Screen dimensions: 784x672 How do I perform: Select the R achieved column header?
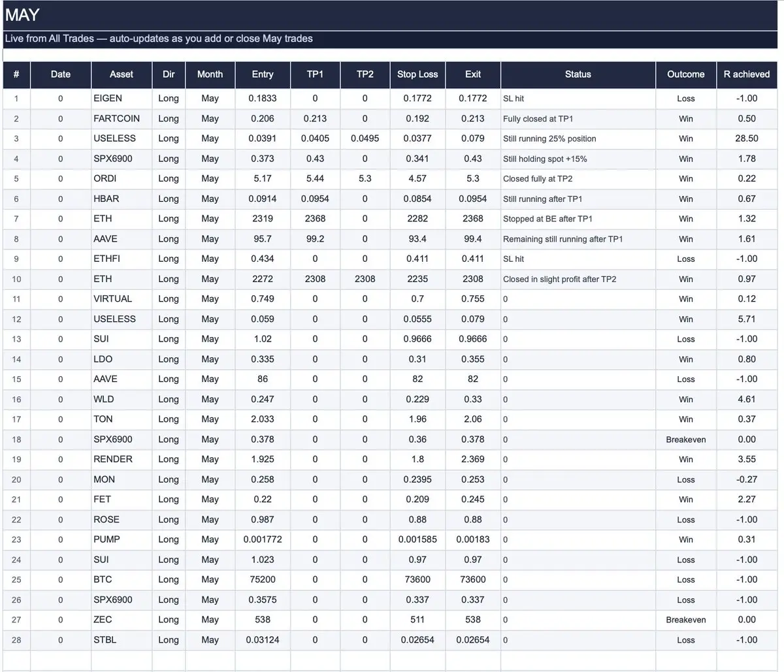[x=747, y=74]
